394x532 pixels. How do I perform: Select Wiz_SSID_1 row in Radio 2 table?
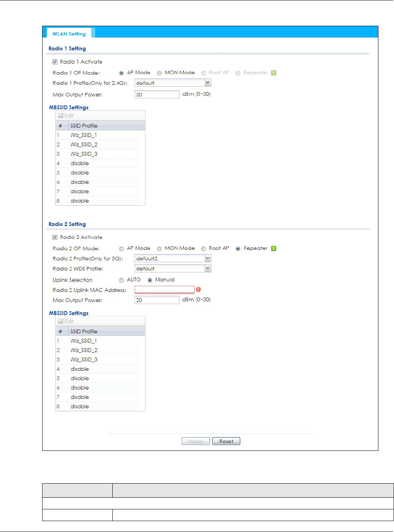97,341
